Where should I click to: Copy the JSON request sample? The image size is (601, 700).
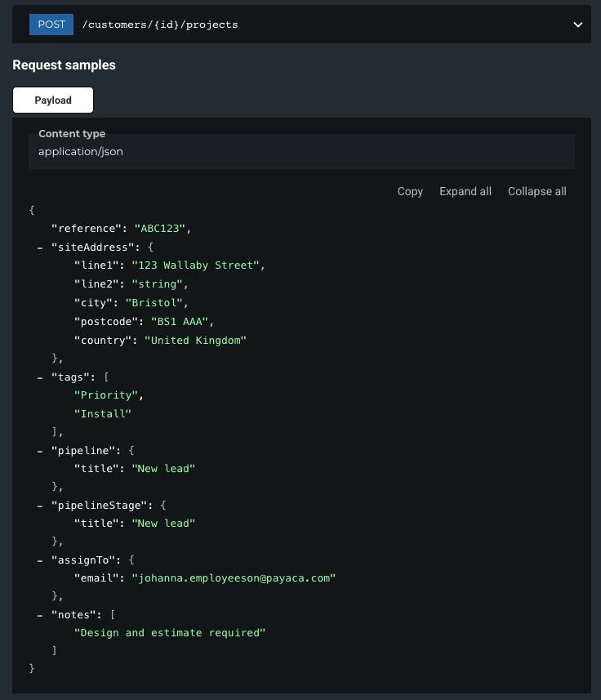pyautogui.click(x=410, y=191)
